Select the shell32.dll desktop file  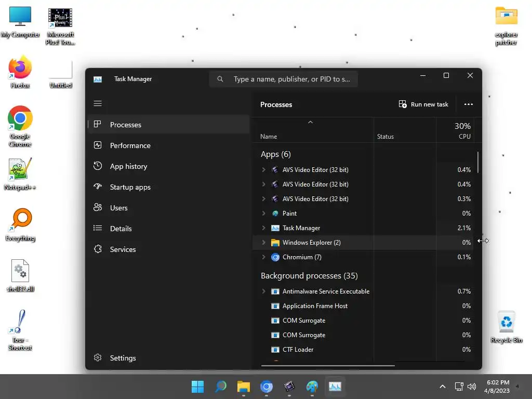(20, 275)
